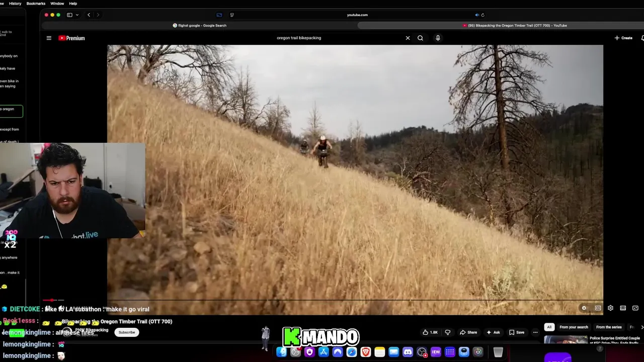Open the Create button
644x362 pixels.
(x=623, y=38)
